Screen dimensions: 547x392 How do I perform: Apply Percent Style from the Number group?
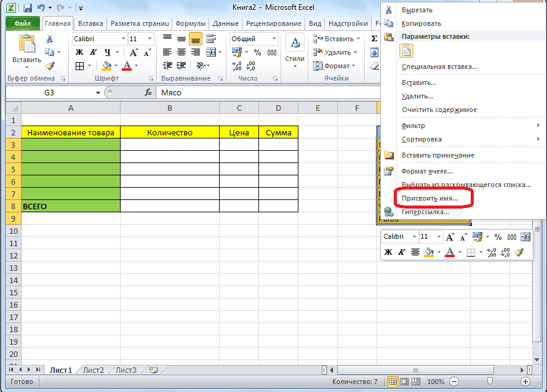click(258, 52)
